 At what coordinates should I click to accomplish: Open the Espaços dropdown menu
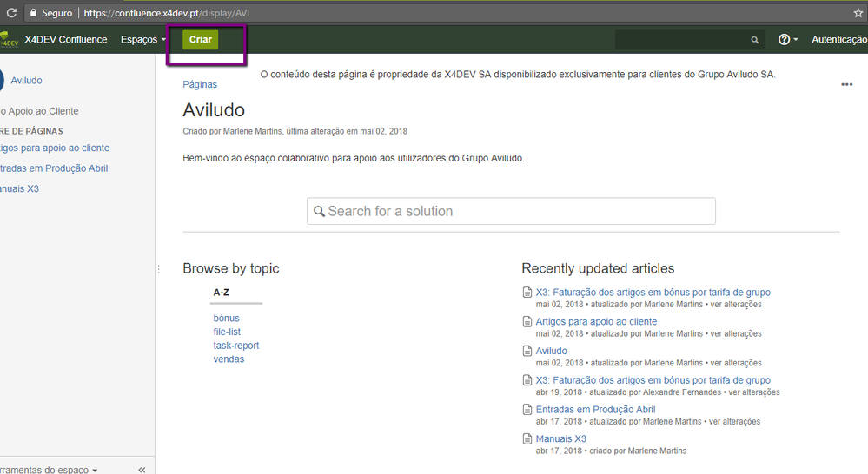coord(142,39)
